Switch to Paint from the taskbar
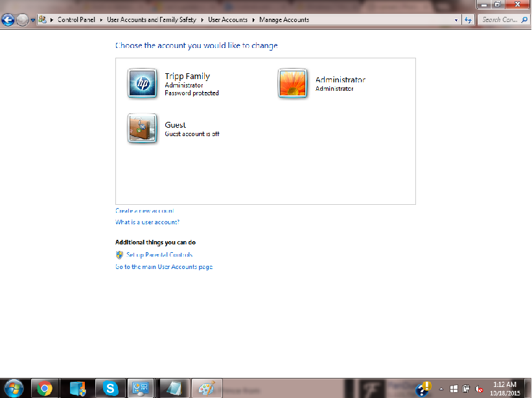Image resolution: width=532 pixels, height=398 pixels. tap(207, 388)
